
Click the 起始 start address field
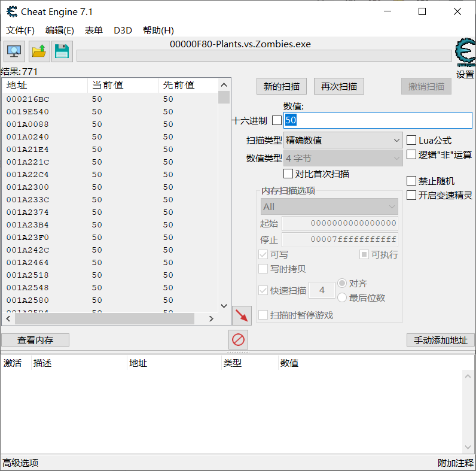point(340,223)
